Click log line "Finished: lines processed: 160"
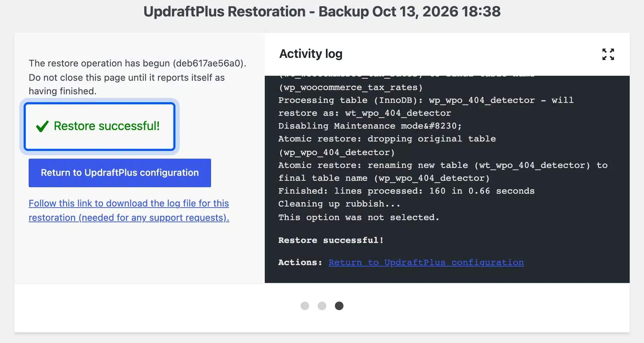This screenshot has height=343, width=644. pos(406,191)
